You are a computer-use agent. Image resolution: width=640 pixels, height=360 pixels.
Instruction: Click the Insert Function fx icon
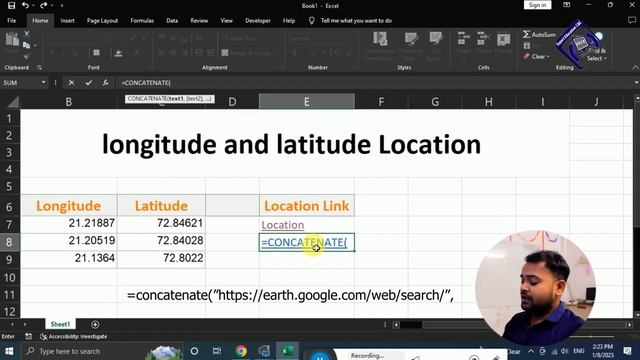[x=105, y=83]
